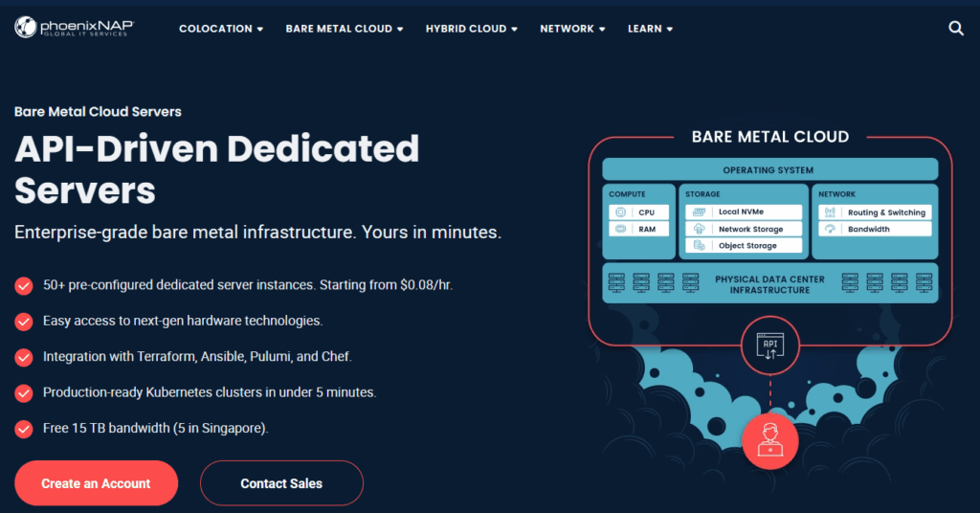The width and height of the screenshot is (980, 513).
Task: Open the Network menu item
Action: [572, 29]
